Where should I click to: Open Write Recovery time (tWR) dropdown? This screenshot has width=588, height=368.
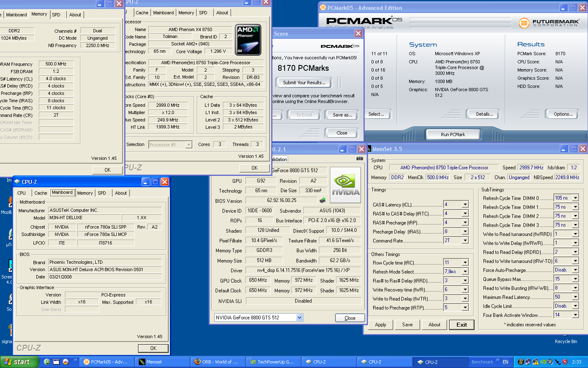pos(465,289)
